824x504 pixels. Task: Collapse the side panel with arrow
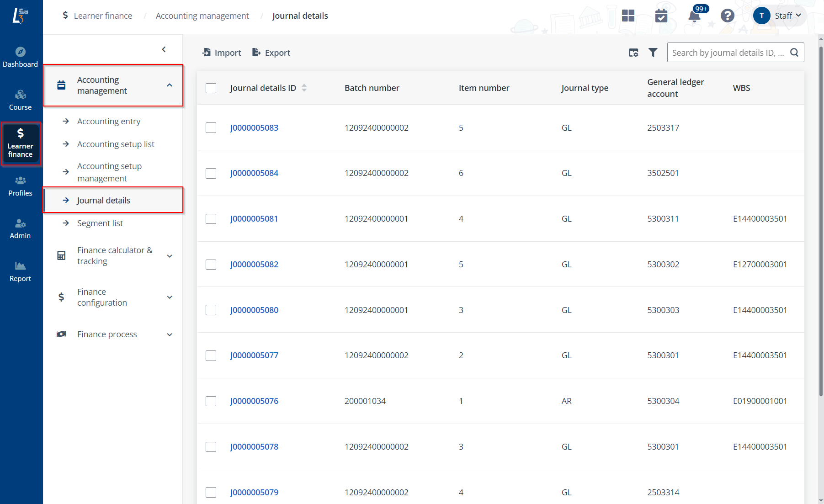(x=164, y=49)
